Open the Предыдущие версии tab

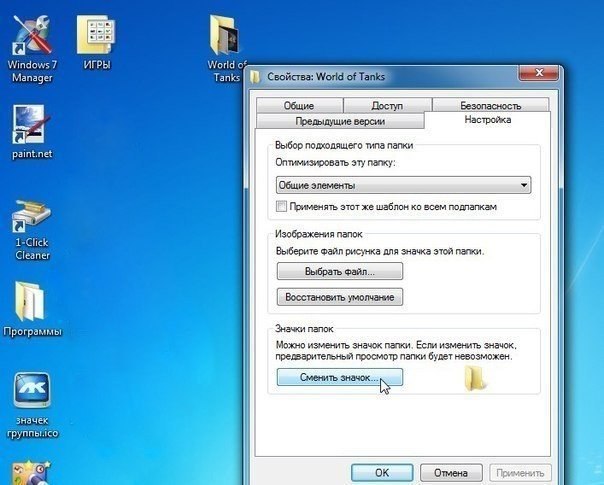point(339,121)
